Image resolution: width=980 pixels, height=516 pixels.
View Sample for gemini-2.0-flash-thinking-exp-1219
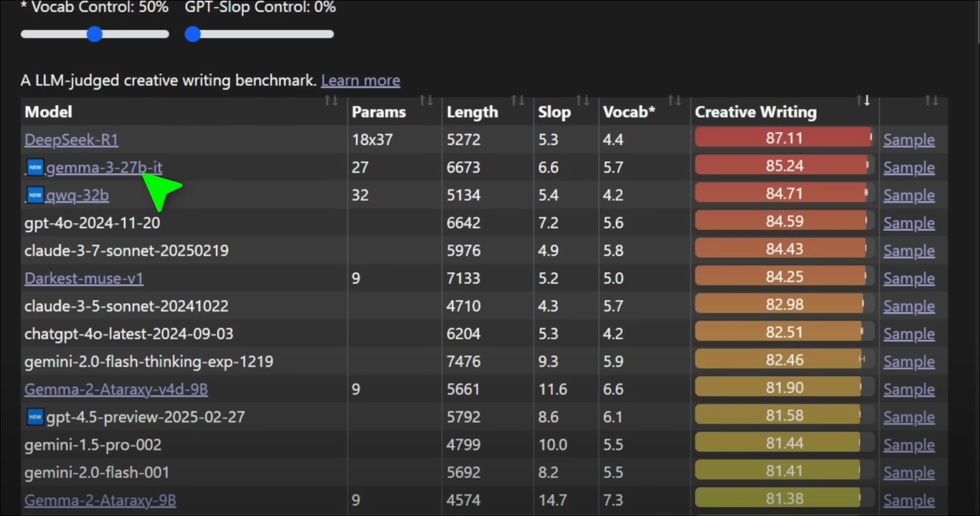(x=909, y=362)
